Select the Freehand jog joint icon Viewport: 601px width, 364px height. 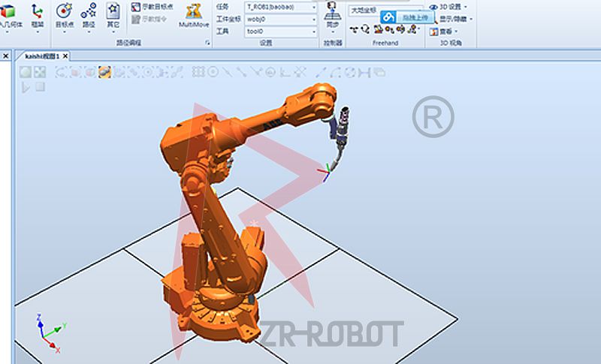pyautogui.click(x=366, y=29)
